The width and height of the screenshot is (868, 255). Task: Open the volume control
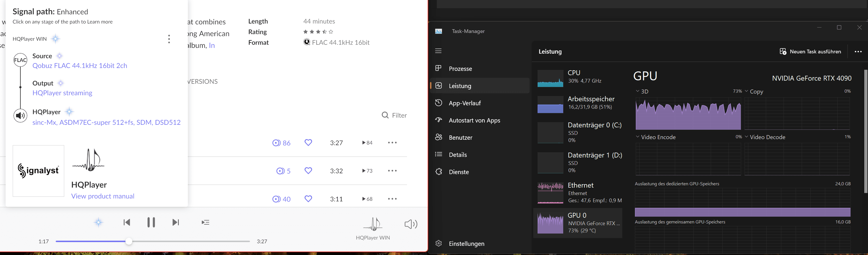411,224
